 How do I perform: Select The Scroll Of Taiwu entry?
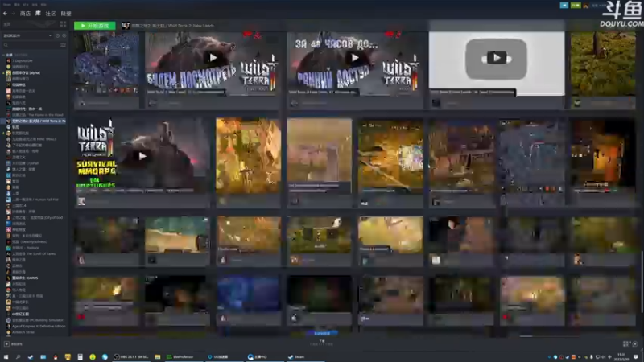31,253
